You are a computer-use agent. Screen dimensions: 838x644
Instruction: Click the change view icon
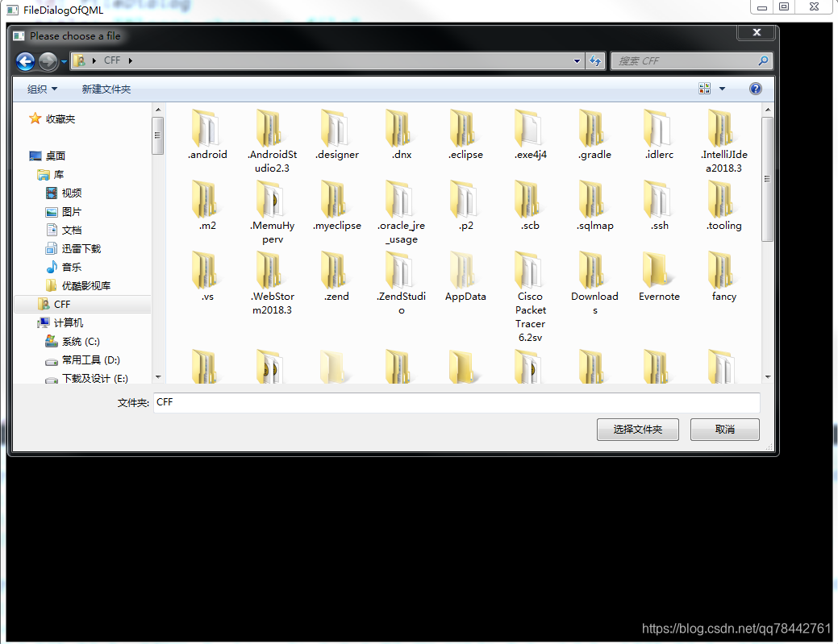[704, 89]
